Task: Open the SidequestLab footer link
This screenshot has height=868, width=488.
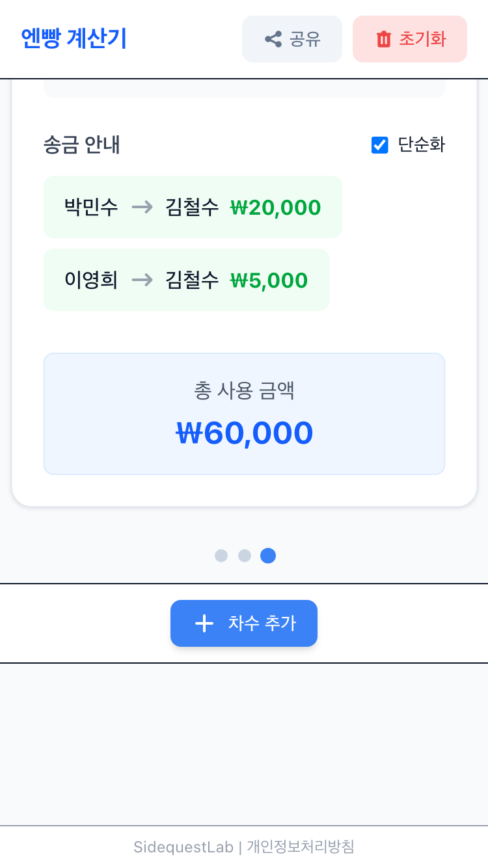Action: click(183, 847)
